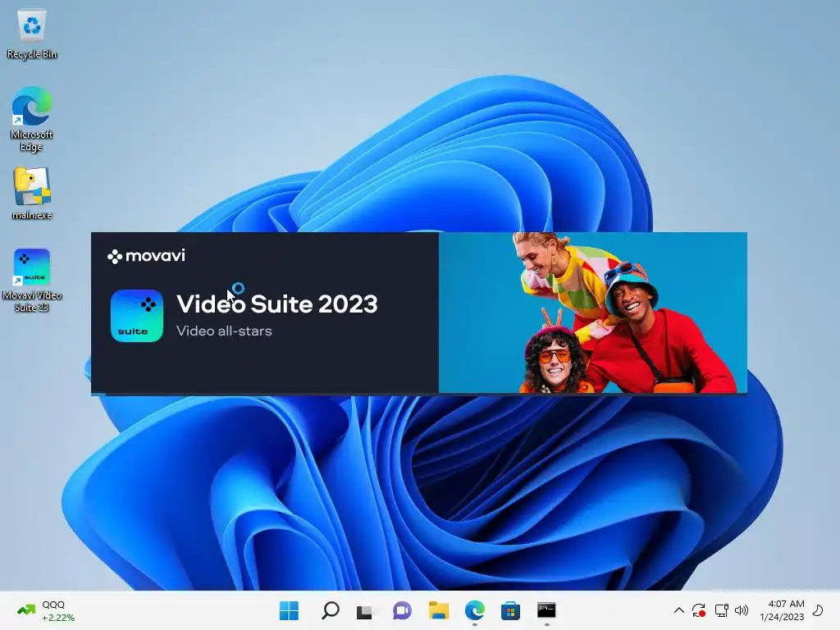Open Microsoft Store from the taskbar

tap(510, 610)
